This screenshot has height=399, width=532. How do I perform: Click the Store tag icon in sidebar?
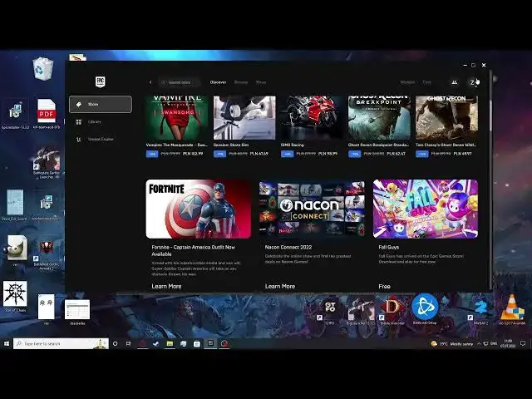pyautogui.click(x=79, y=104)
